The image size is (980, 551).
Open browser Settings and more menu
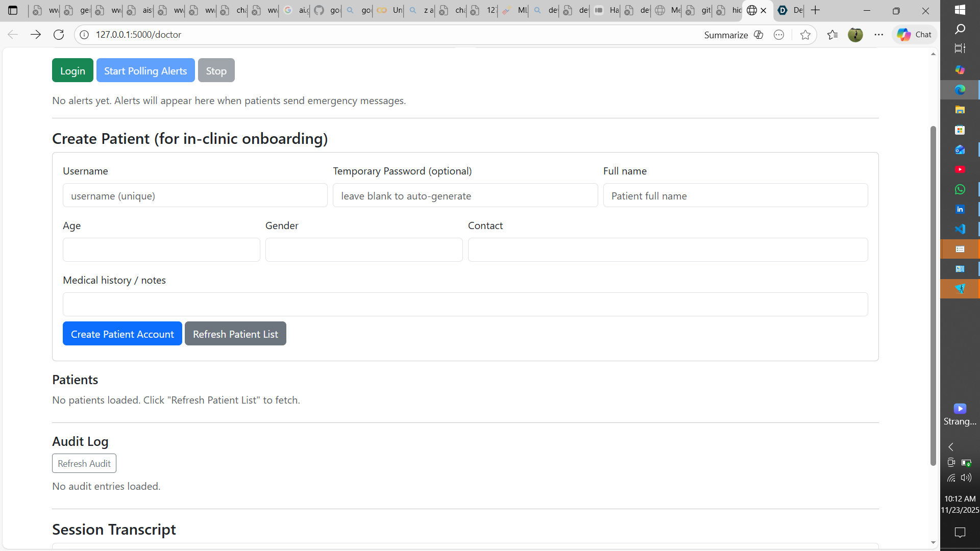878,35
